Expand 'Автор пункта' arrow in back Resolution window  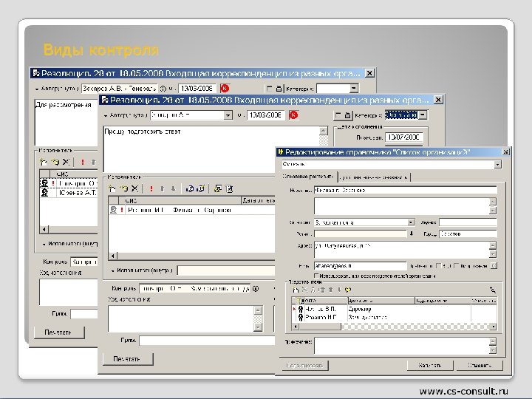[37, 89]
